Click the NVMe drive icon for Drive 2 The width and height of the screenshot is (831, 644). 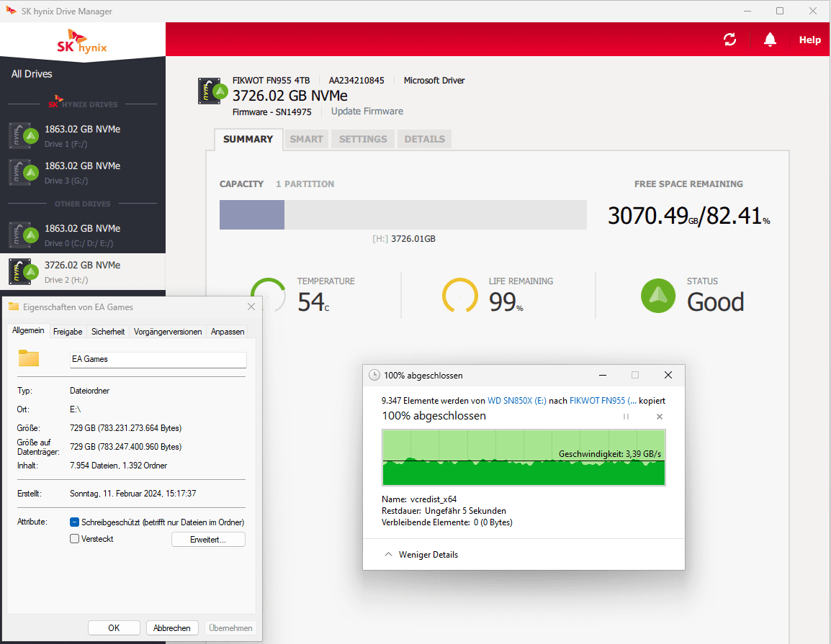click(x=23, y=272)
